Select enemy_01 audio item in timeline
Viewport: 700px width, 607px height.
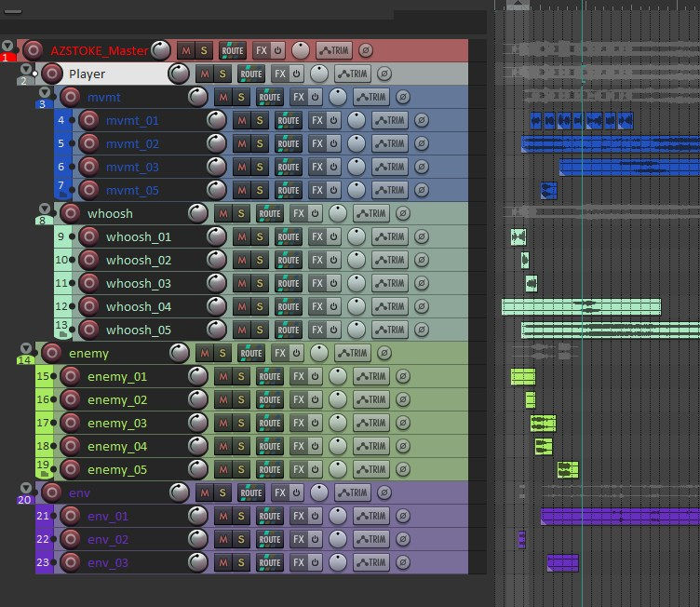pyautogui.click(x=523, y=376)
